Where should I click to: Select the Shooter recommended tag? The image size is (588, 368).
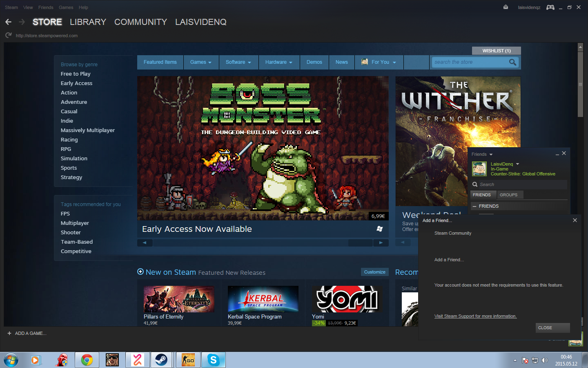(71, 232)
